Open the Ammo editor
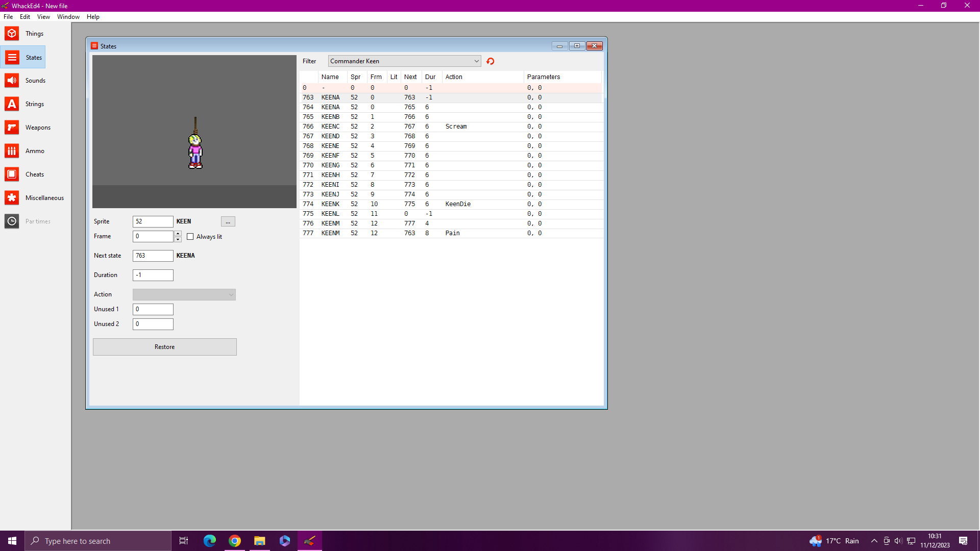Image resolution: width=980 pixels, height=551 pixels. (x=24, y=151)
